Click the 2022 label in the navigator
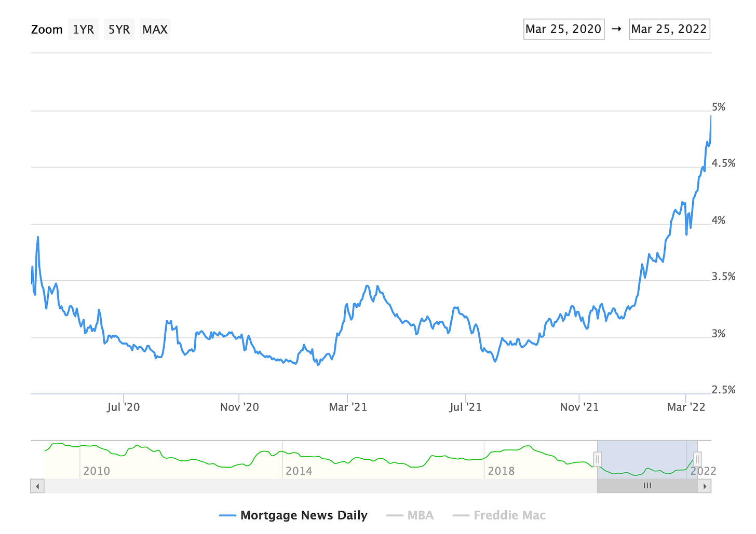This screenshot has height=534, width=756. 704,471
